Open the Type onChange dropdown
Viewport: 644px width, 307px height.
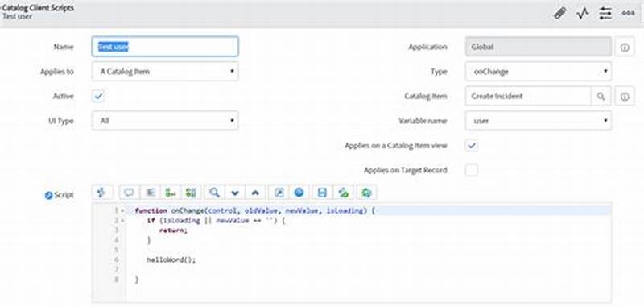coord(539,72)
